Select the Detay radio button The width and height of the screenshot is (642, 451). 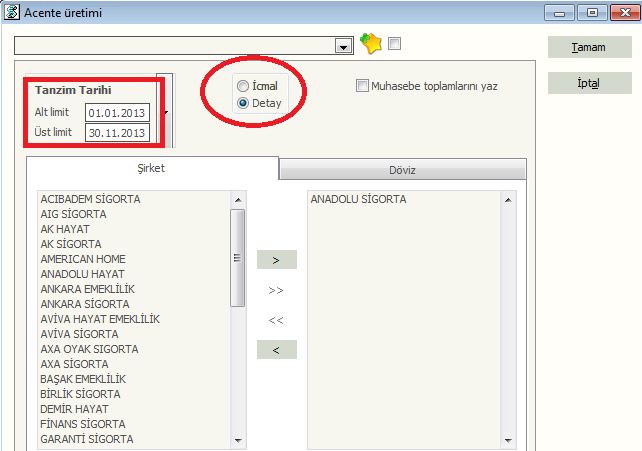tap(243, 102)
